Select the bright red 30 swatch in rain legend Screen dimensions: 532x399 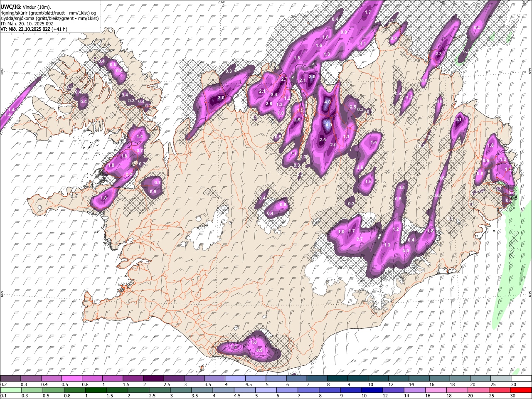coord(521,390)
